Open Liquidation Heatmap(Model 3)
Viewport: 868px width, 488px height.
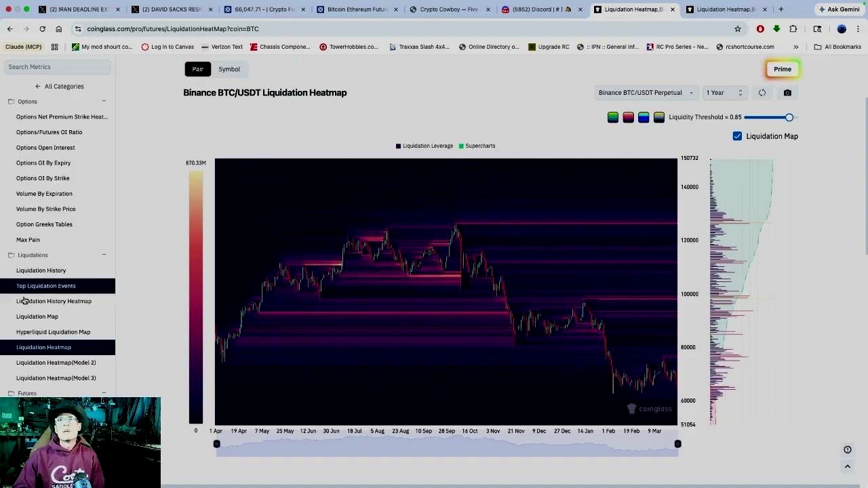click(x=56, y=378)
